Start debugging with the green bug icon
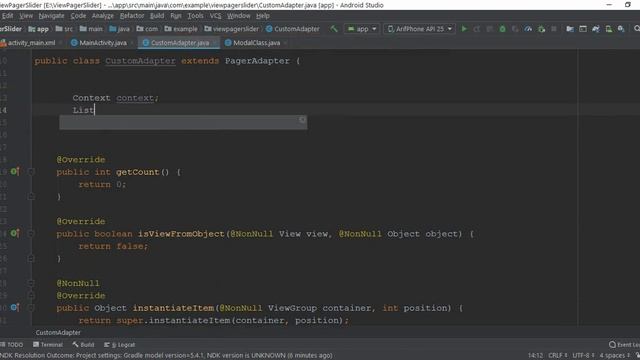This screenshot has height=360, width=640. [502, 29]
